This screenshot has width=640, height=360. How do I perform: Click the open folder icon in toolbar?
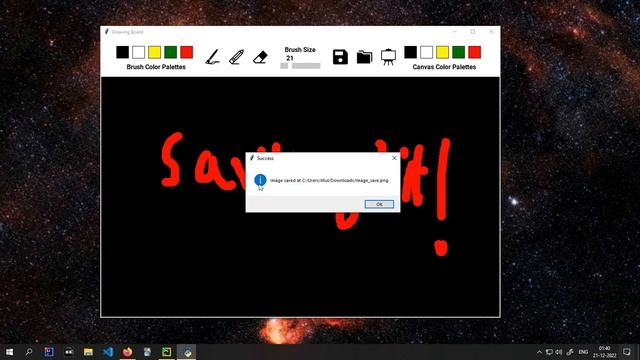click(364, 57)
